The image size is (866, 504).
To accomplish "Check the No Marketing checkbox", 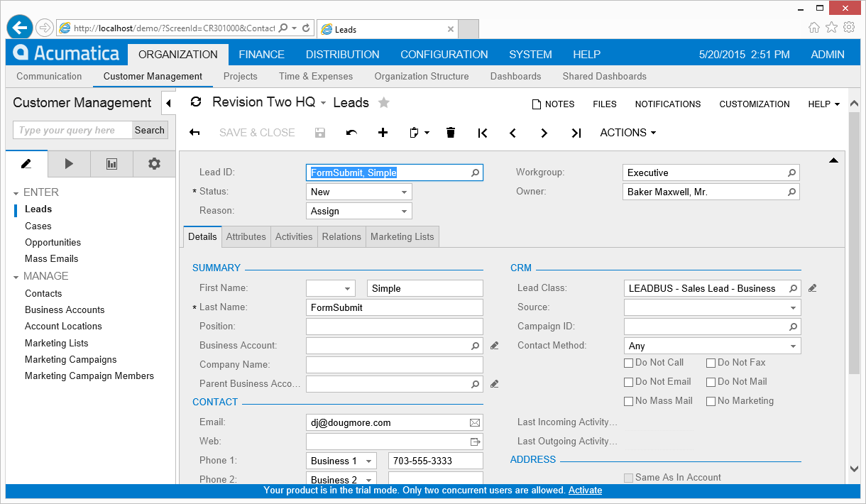I will pos(711,401).
